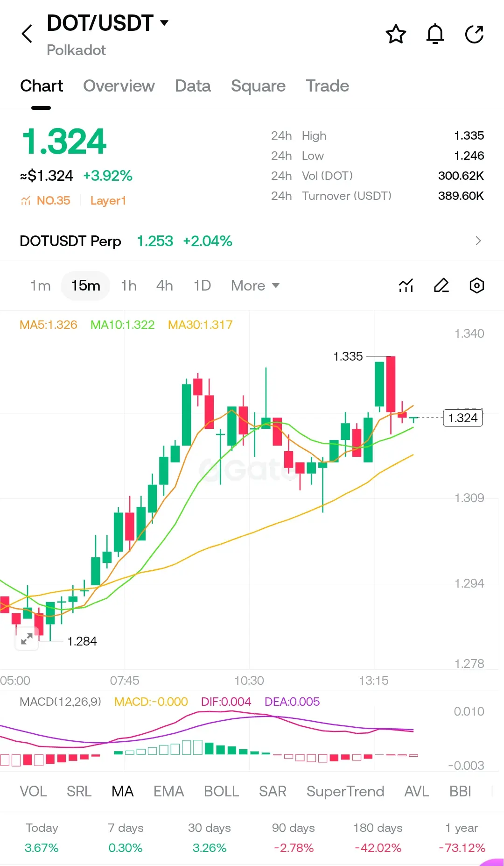504x866 pixels.
Task: Enable the BOLL indicator
Action: (x=221, y=791)
